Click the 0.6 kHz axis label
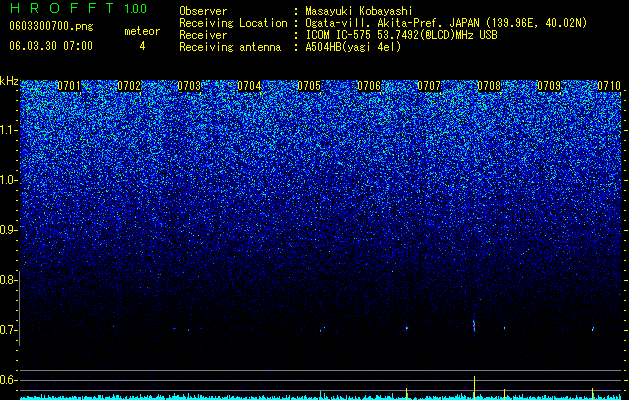This screenshot has height=400, width=629. pos(8,380)
